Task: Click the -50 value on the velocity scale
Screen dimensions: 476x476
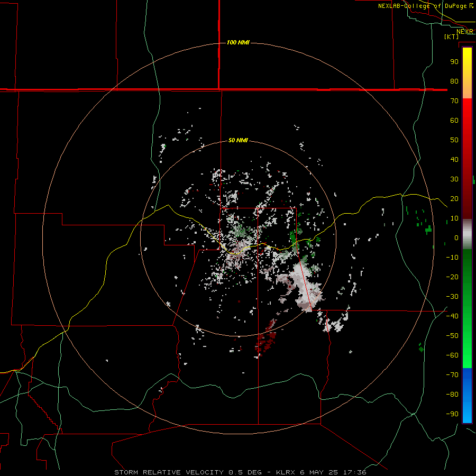Action: click(452, 335)
